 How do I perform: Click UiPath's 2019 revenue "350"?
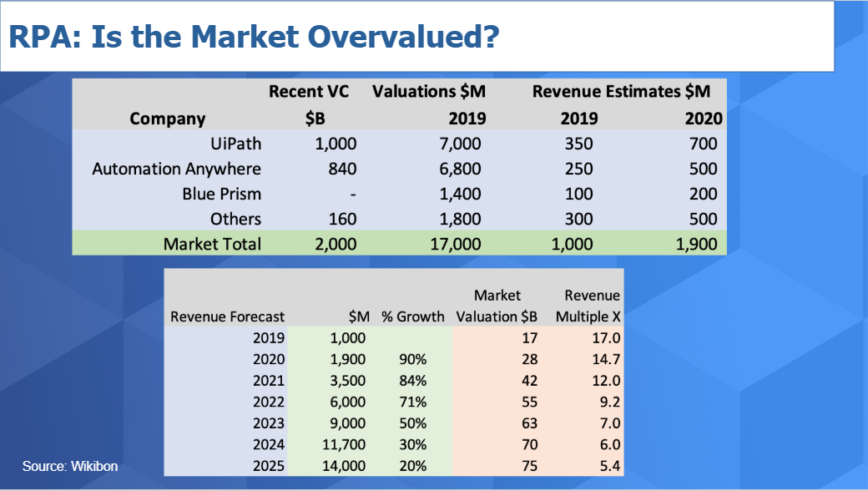[x=578, y=144]
